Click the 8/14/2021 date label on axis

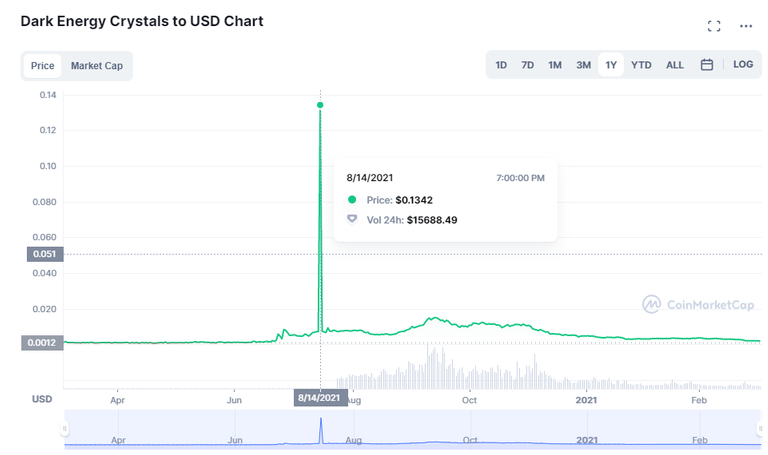320,398
